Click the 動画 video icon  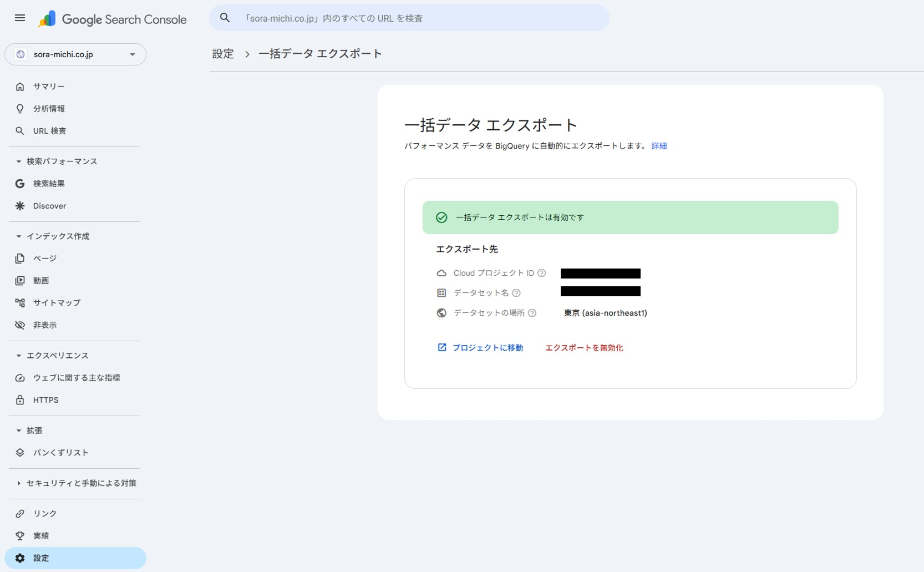20,281
